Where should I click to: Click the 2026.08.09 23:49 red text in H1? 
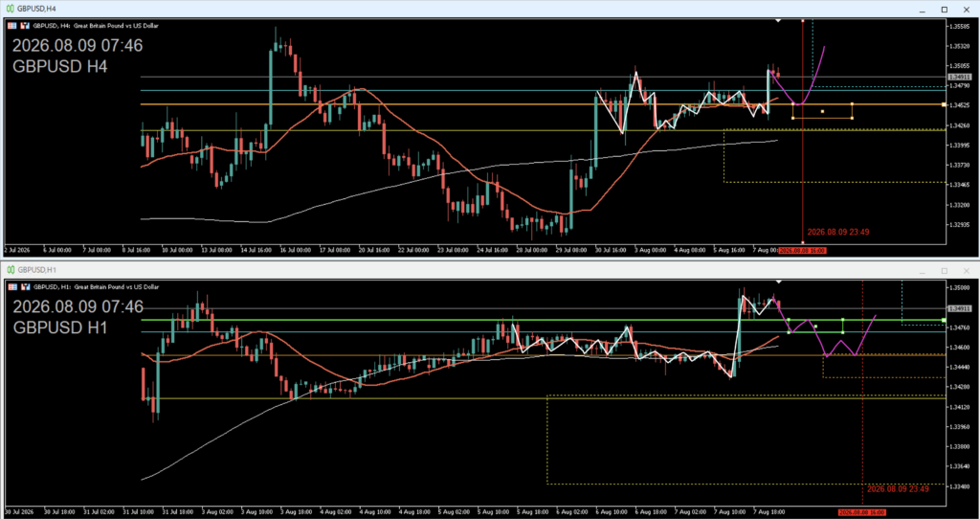click(898, 489)
